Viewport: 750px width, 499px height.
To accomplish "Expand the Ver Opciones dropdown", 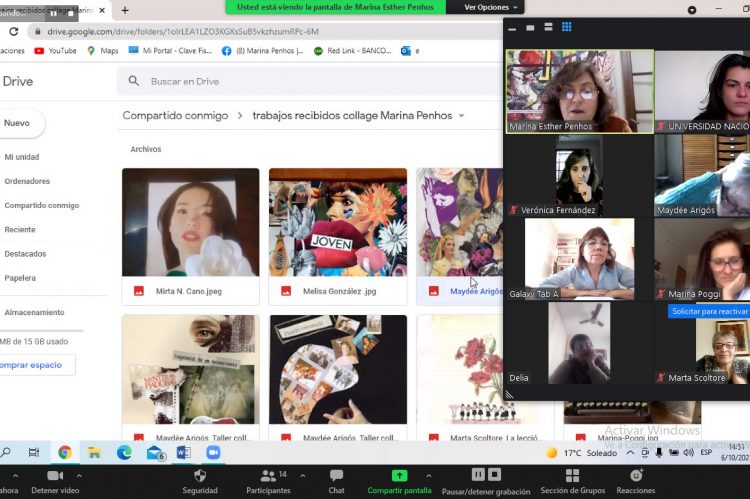I will pos(490,7).
